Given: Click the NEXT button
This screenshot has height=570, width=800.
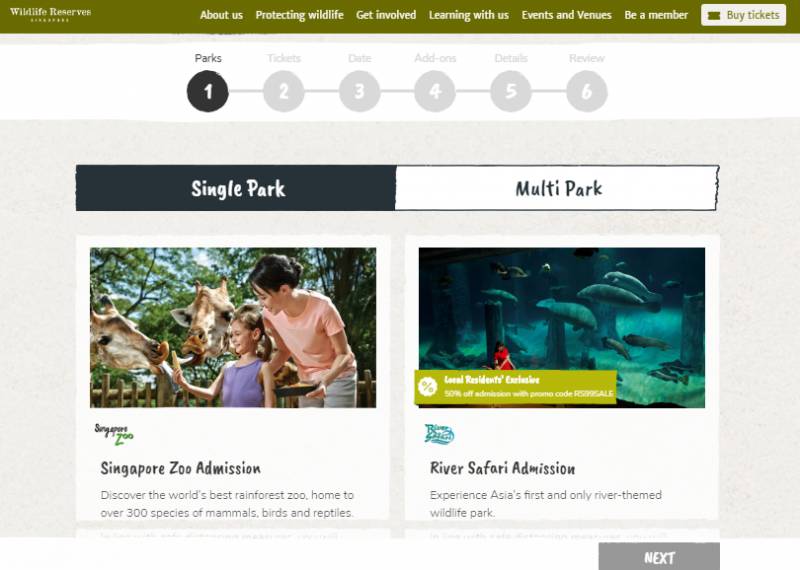Looking at the screenshot, I should click(x=659, y=557).
